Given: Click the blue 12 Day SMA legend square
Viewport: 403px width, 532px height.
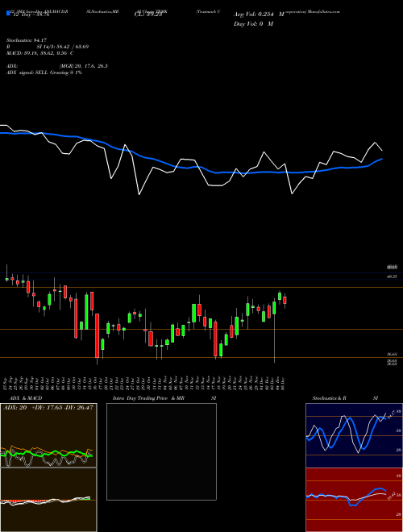Looking at the screenshot, I should 8,13.
